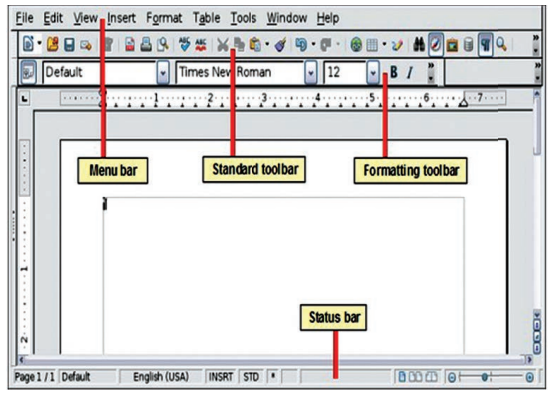The image size is (555, 395).
Task: Click the Print file icon
Action: tap(146, 45)
